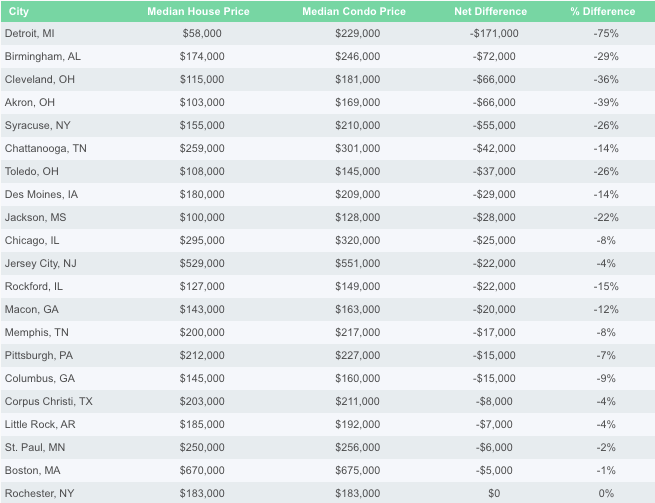Image resolution: width=655 pixels, height=503 pixels.
Task: Select the Detroit, MI city cell
Action: coord(30,33)
